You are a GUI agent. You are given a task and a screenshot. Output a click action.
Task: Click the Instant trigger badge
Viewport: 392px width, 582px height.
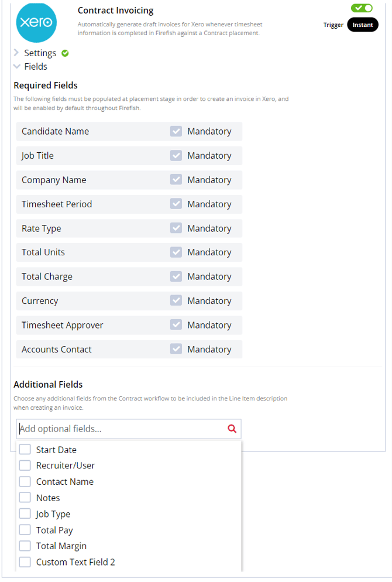(x=363, y=25)
